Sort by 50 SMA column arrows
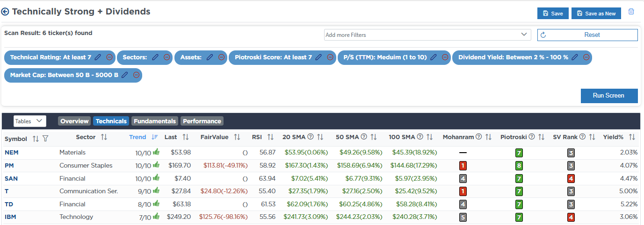The width and height of the screenshot is (644, 225). point(373,137)
